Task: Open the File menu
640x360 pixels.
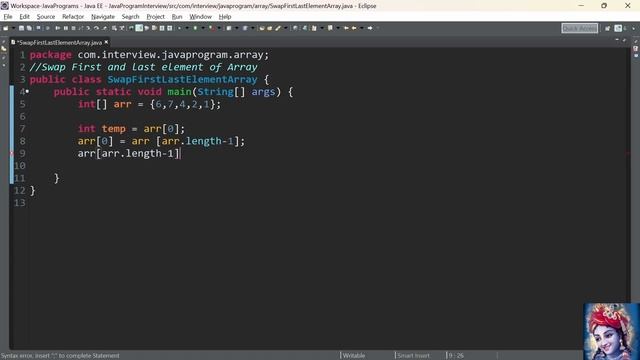Action: coord(8,17)
